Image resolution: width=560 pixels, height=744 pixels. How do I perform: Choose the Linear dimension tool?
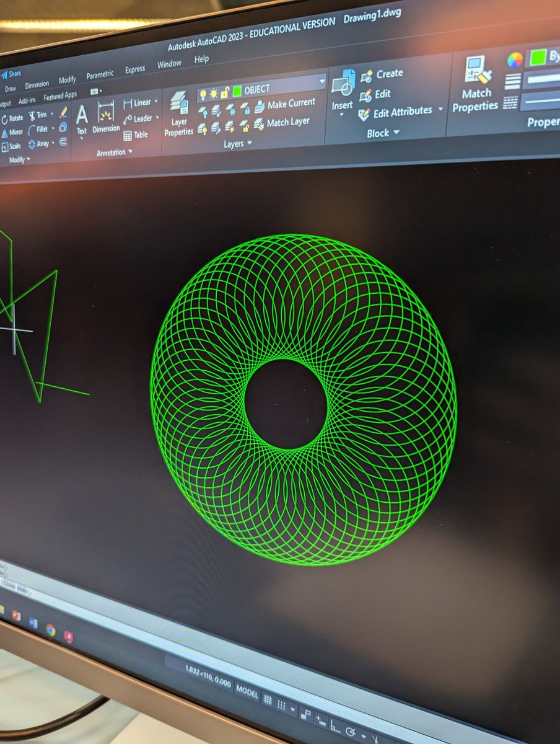[137, 103]
